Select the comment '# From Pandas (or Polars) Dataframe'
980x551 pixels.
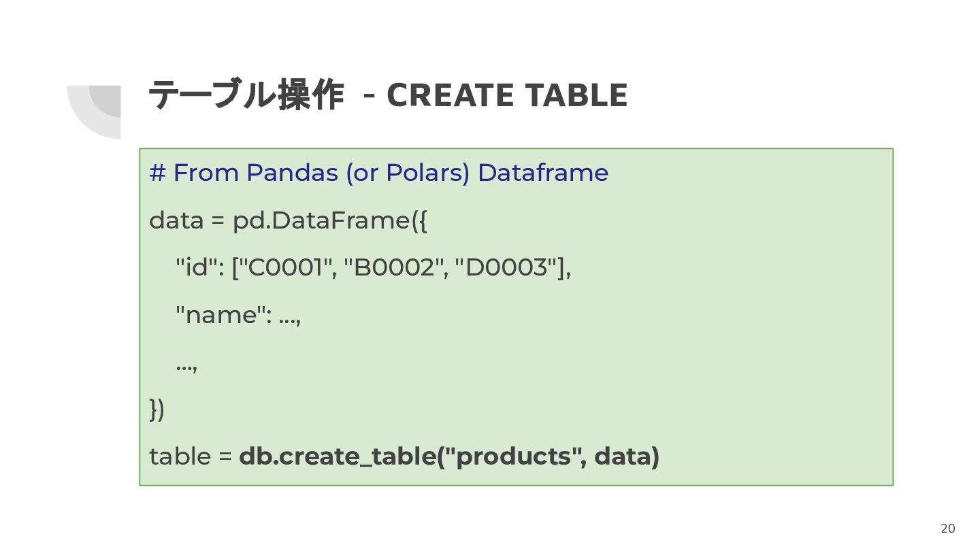378,173
